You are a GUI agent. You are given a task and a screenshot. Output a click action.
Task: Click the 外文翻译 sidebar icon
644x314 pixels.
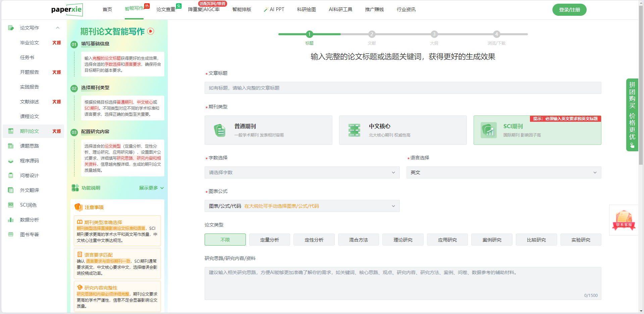(x=11, y=190)
